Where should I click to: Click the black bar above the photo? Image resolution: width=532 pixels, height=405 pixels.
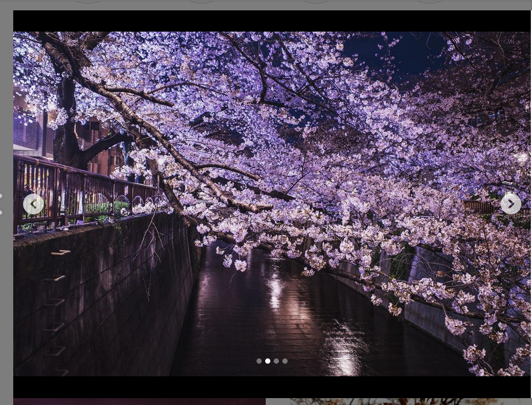271,21
